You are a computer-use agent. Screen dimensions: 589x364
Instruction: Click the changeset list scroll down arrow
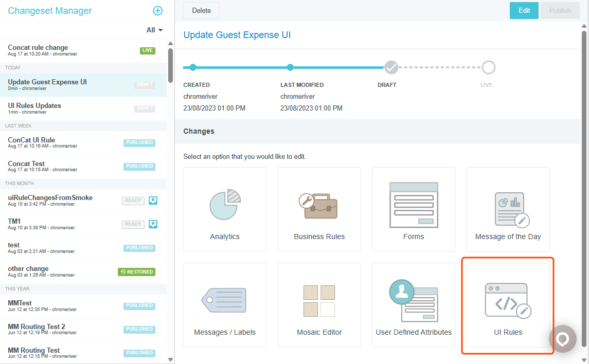170,359
